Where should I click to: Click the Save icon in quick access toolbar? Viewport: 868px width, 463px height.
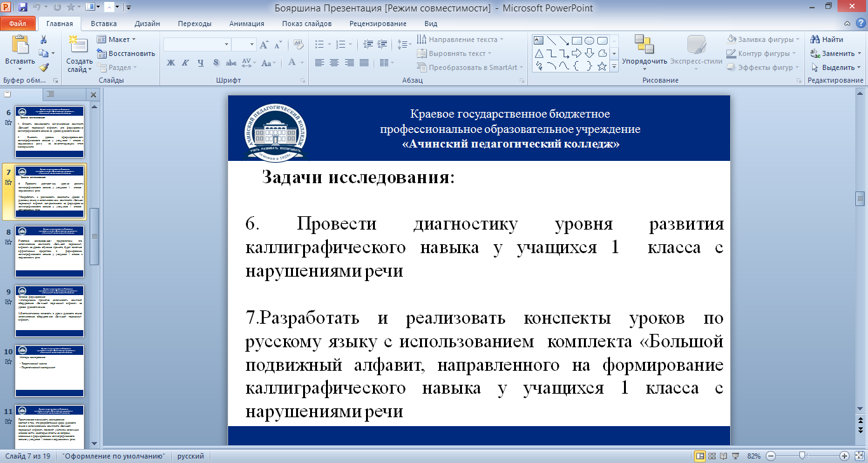[23, 8]
